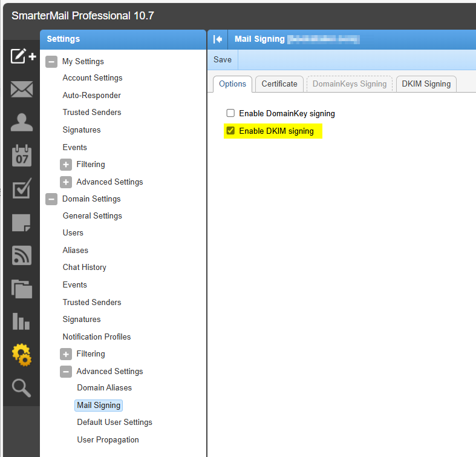The width and height of the screenshot is (476, 457).
Task: Expand Advanced Settings under My Settings
Action: [x=66, y=182]
